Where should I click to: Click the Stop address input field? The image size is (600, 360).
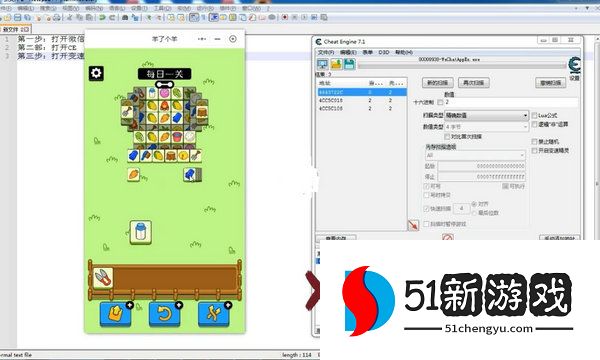(481, 177)
